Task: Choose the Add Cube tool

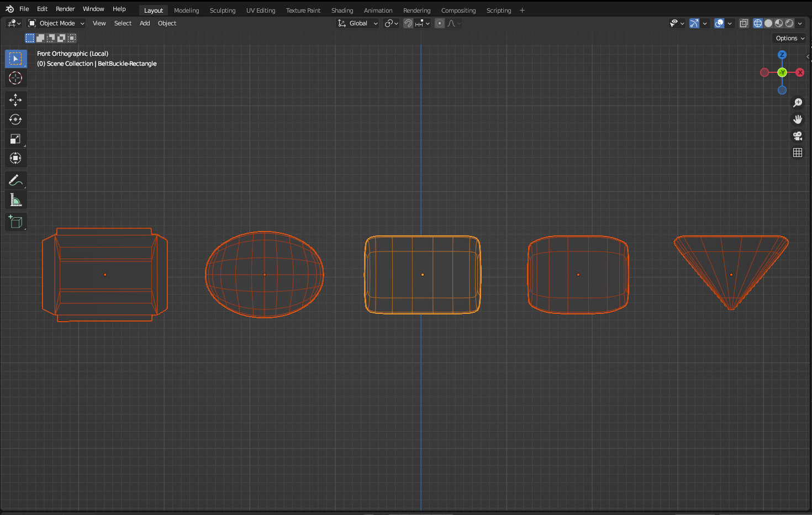Action: click(15, 222)
